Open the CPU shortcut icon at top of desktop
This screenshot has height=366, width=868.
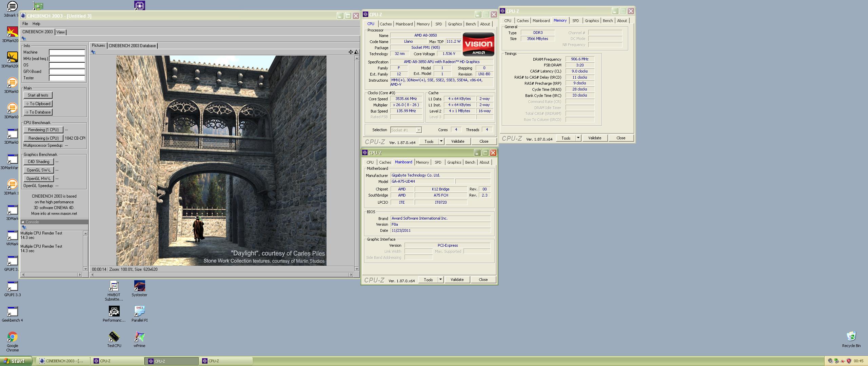coord(139,5)
